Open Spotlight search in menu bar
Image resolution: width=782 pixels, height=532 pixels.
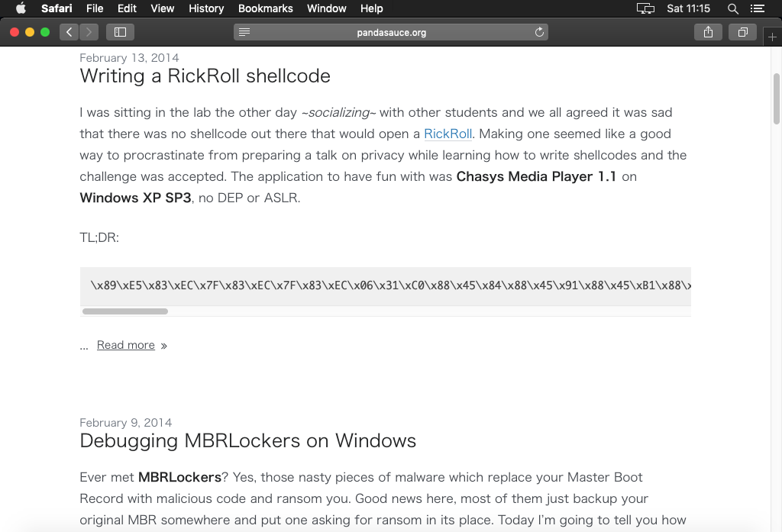[x=733, y=8]
